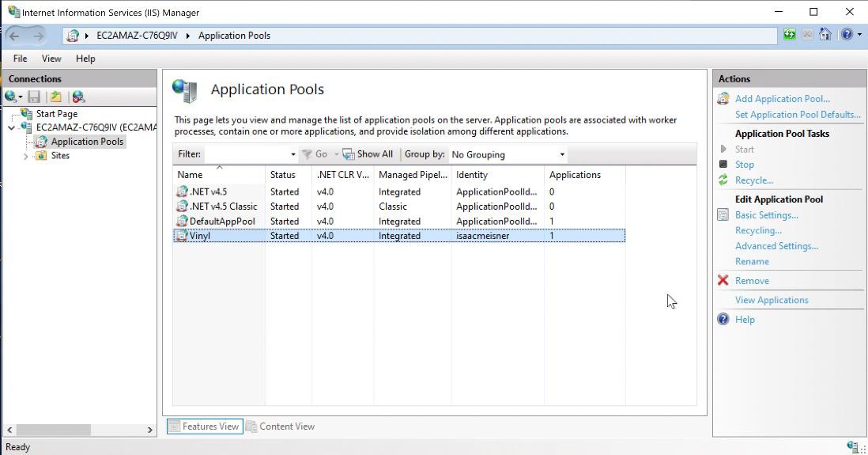
Task: Switch to the Content View tab
Action: tap(280, 427)
